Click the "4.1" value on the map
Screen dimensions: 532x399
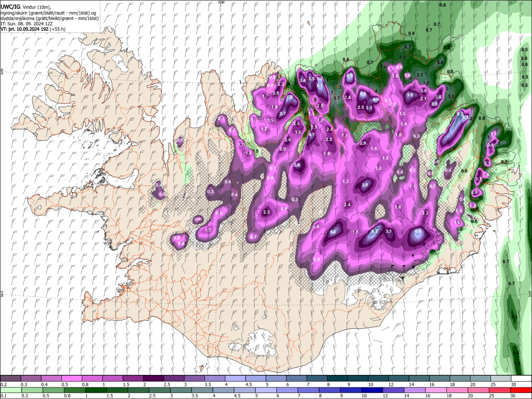312,134
